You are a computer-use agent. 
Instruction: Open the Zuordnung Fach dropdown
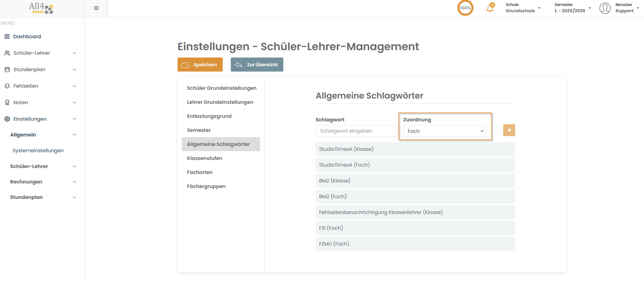[444, 131]
